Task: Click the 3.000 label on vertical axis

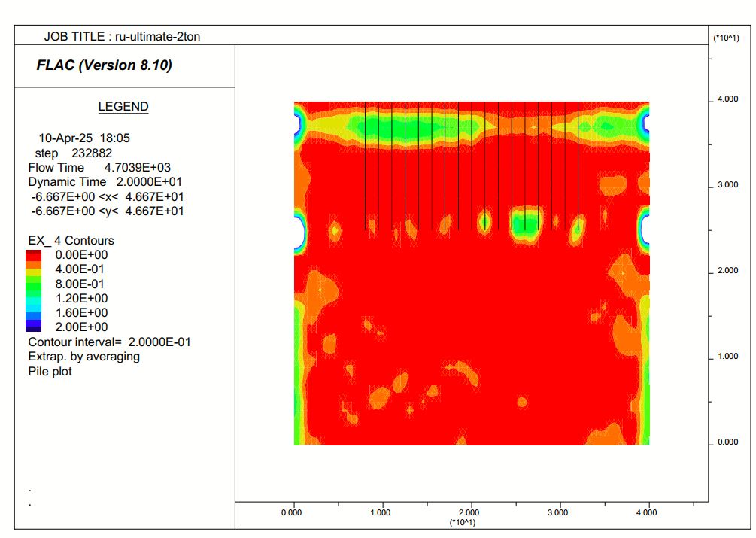Action: [727, 185]
